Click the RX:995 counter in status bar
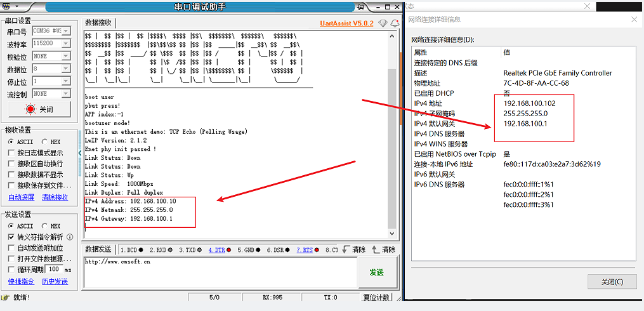Image resolution: width=644 pixels, height=311 pixels. coord(272,298)
